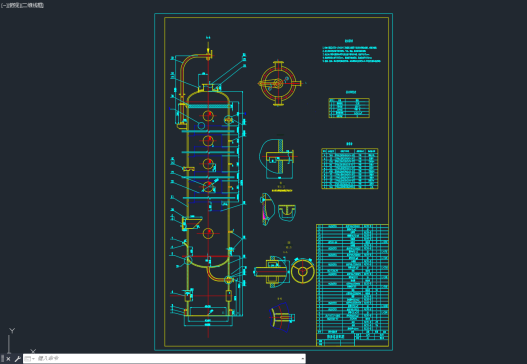
Task: Select the three-spoke handwheel detail drawing
Action: 302,271
